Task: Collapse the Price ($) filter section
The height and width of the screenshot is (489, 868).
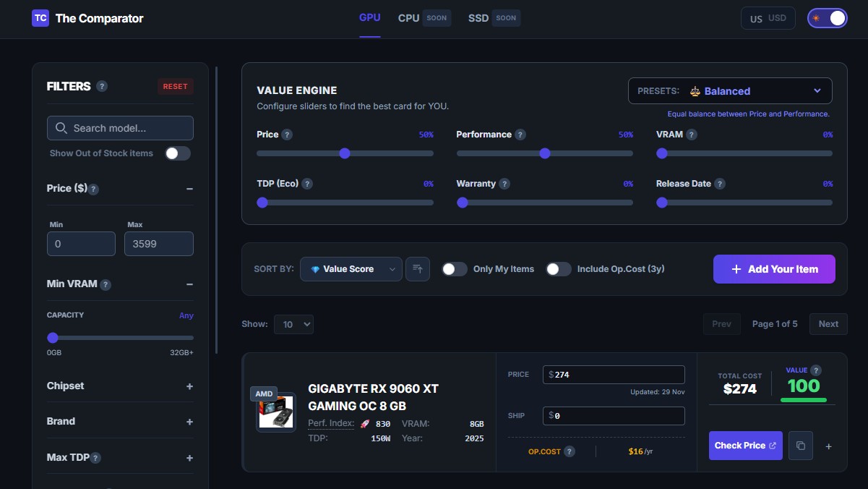Action: click(189, 189)
